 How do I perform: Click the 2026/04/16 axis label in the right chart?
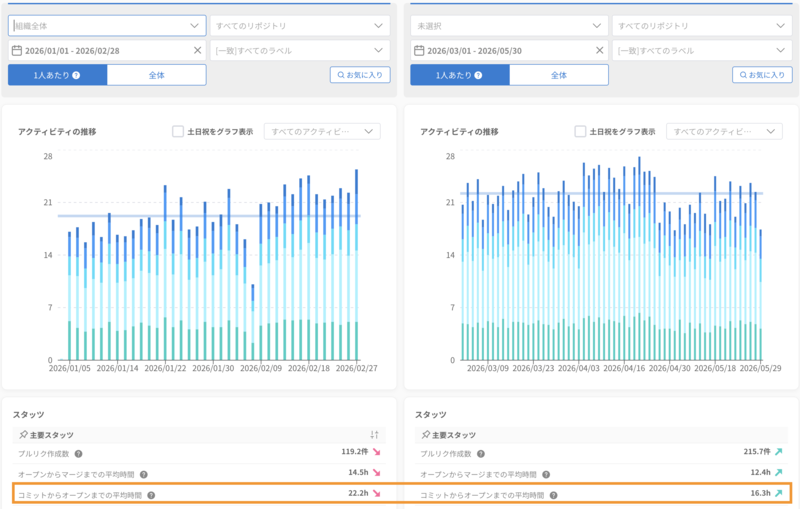click(624, 368)
